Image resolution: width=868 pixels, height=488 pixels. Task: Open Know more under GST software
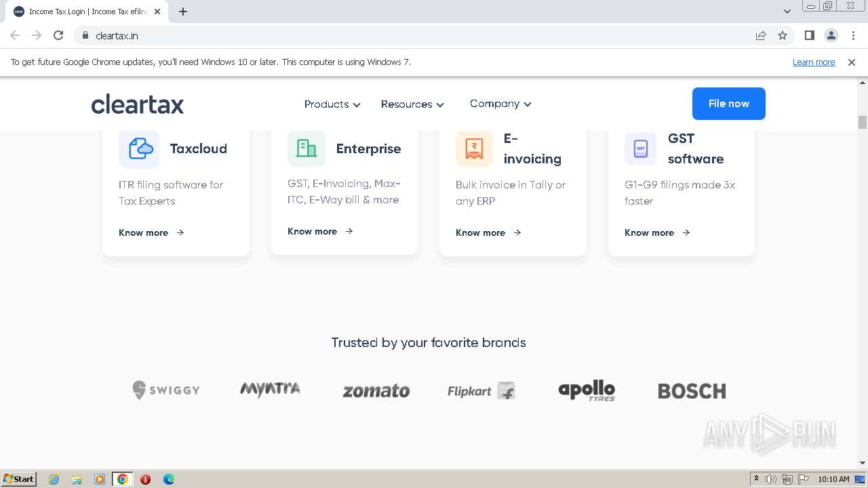pyautogui.click(x=657, y=232)
